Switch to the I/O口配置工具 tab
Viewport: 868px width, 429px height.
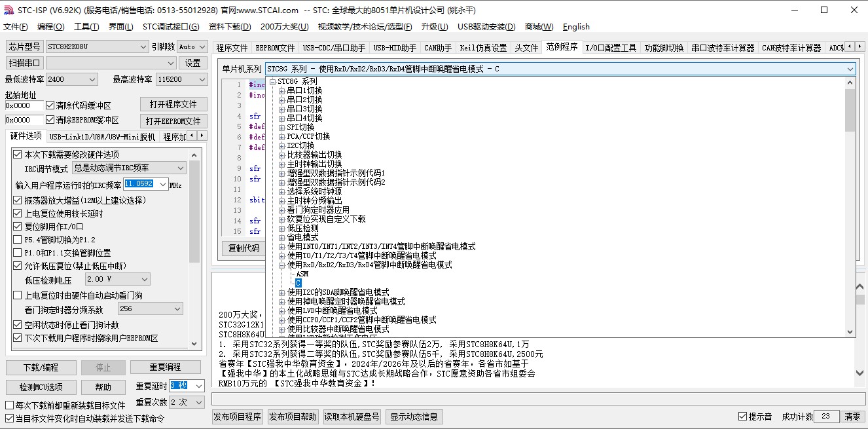[610, 48]
